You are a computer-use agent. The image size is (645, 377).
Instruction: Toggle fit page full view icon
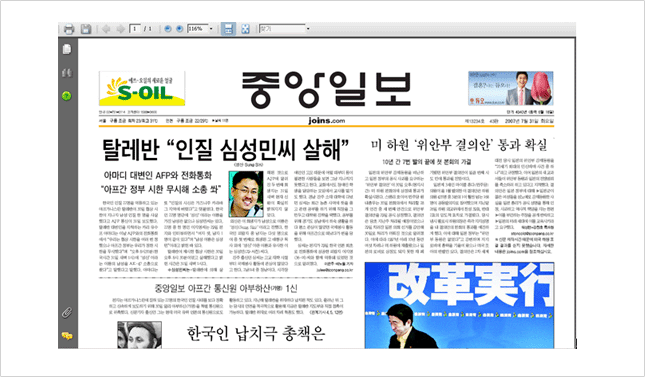(246, 29)
